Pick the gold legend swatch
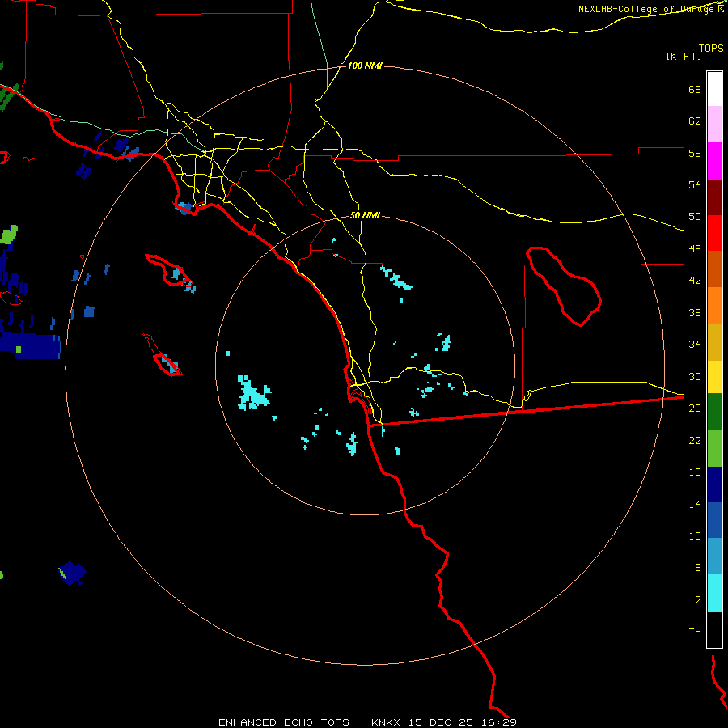This screenshot has height=728, width=728. point(714,342)
